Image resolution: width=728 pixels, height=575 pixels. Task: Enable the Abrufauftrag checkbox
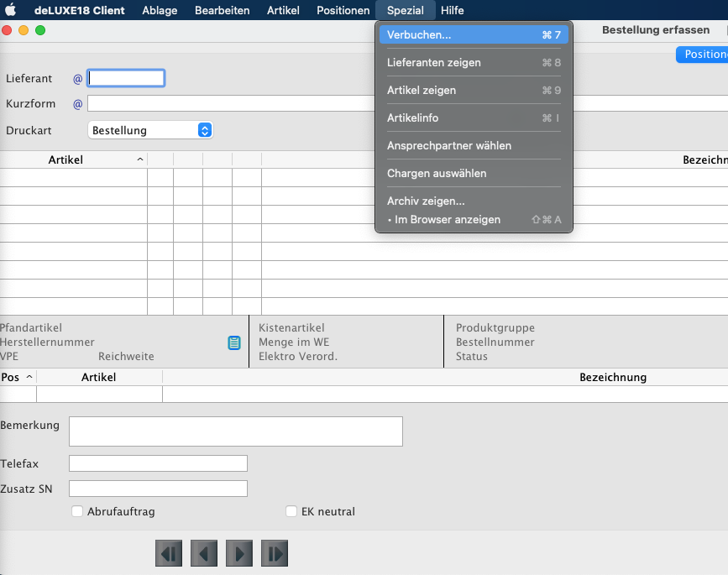coord(77,511)
